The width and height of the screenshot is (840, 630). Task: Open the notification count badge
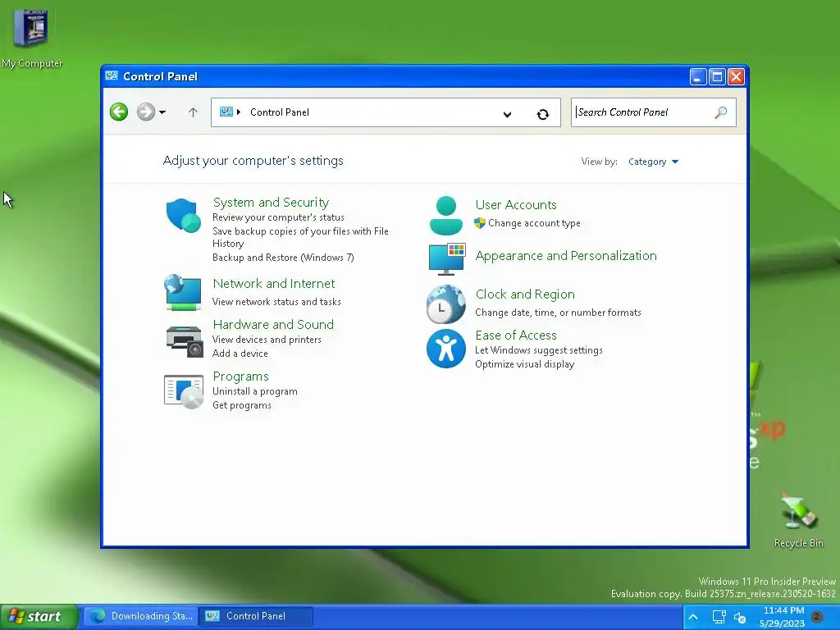pos(818,617)
